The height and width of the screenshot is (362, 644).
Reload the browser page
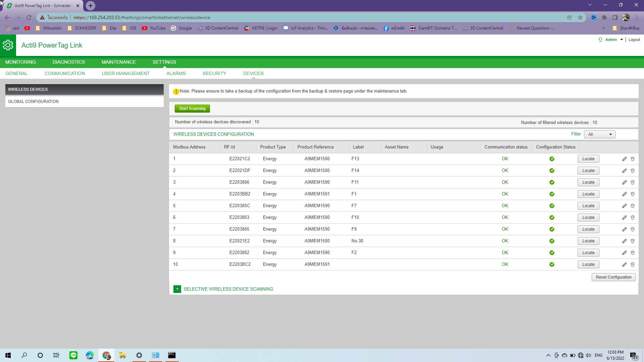click(29, 17)
